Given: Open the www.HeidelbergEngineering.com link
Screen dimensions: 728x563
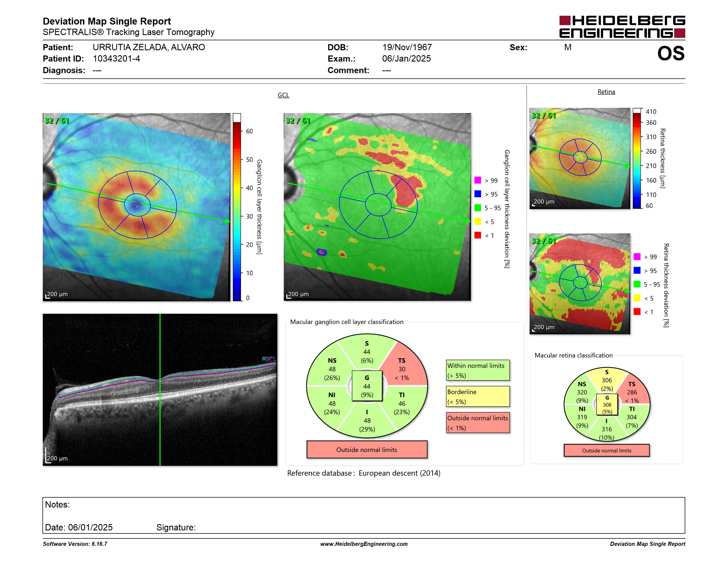Looking at the screenshot, I should click(x=364, y=544).
